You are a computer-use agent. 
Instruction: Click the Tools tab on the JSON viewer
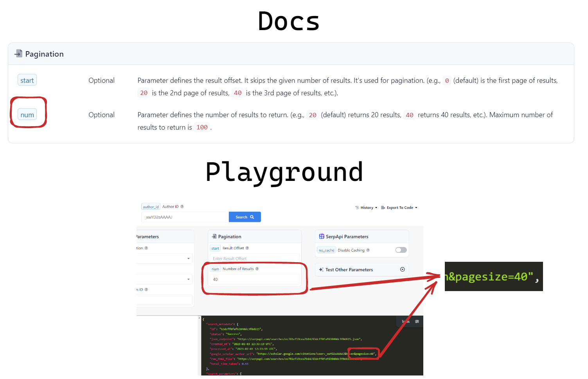[x=405, y=321]
